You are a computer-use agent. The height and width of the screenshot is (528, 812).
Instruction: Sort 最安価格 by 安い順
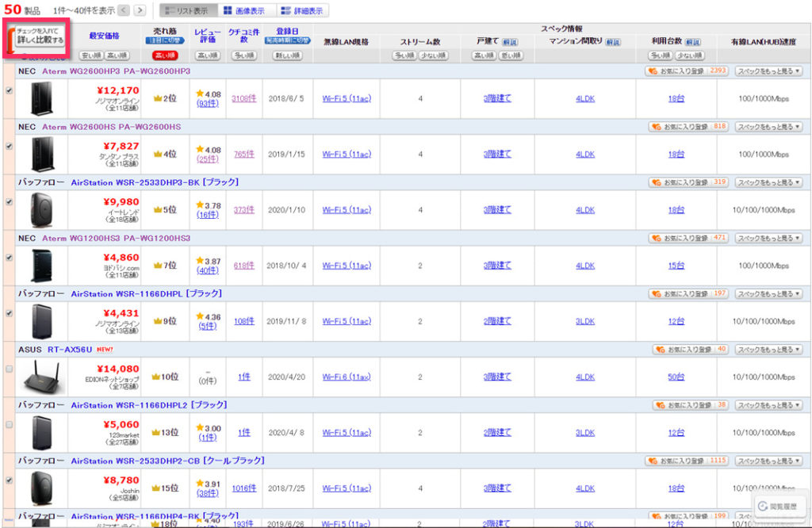click(91, 55)
